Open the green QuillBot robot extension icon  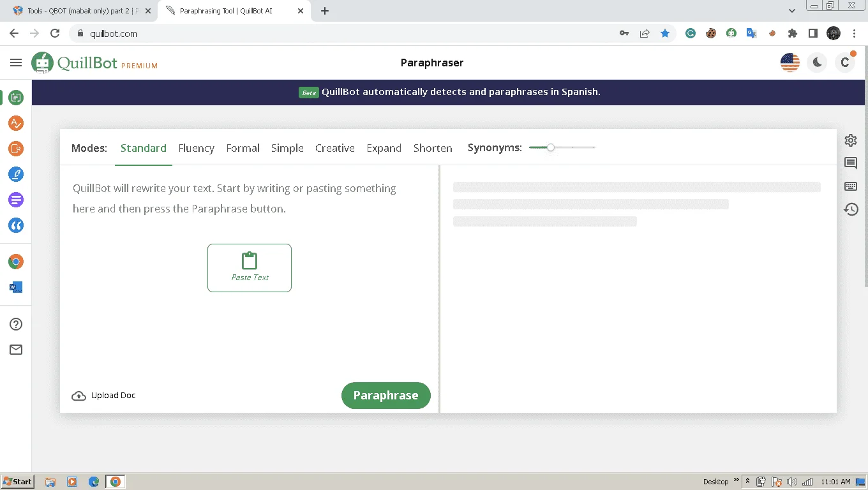point(731,33)
